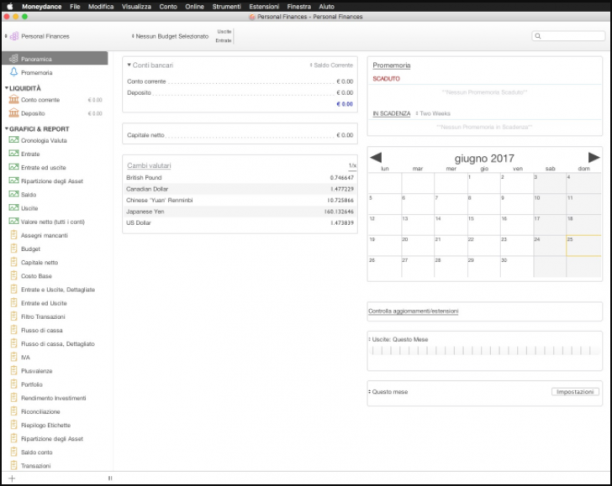Open the Modifica menu

[101, 6]
